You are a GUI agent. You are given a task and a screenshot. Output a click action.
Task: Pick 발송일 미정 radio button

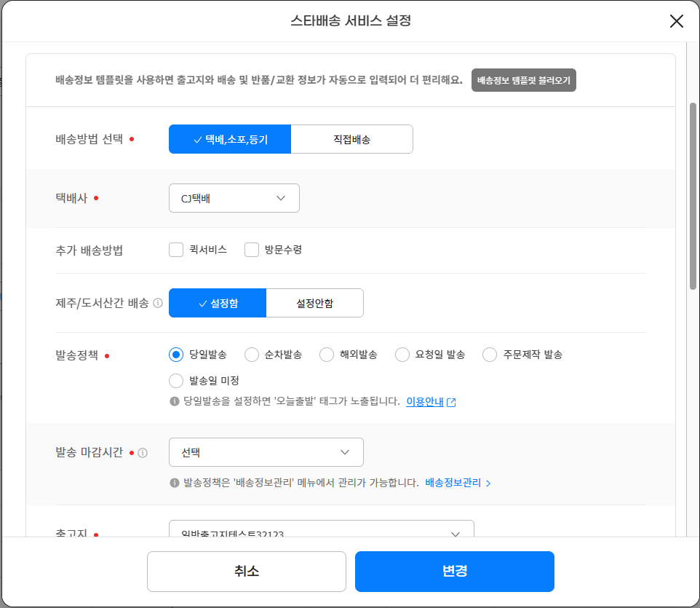click(x=176, y=381)
